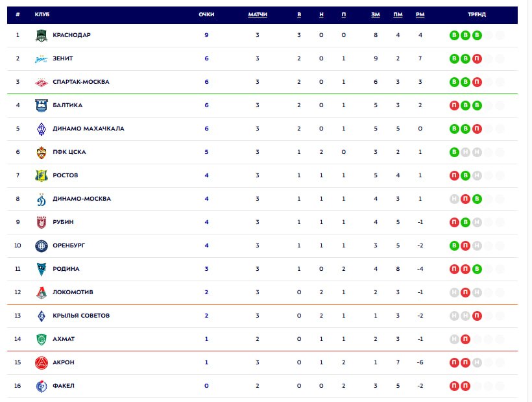Click the Zenit club logo
The image size is (532, 402).
pyautogui.click(x=42, y=58)
